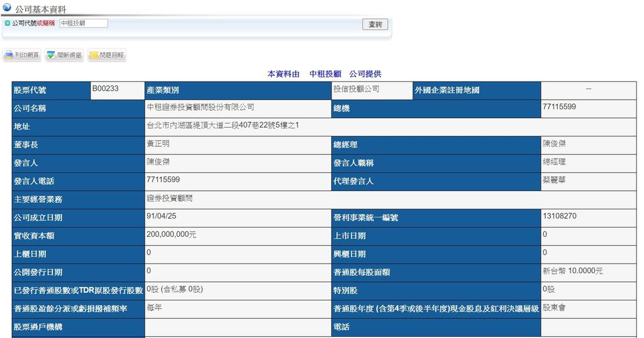Click the green icon before 公司代號或簡稱
This screenshot has height=338, width=644.
tap(7, 23)
